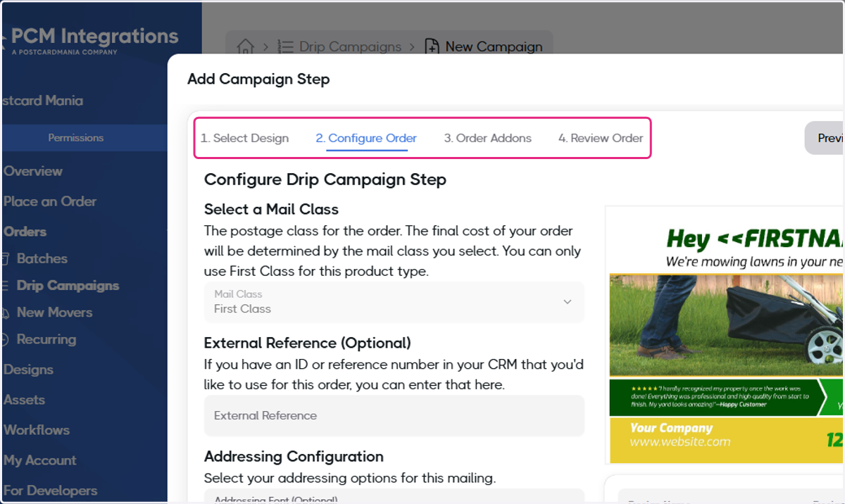The image size is (845, 504).
Task: Click the Configure Drip Campaign Step heading
Action: point(325,179)
